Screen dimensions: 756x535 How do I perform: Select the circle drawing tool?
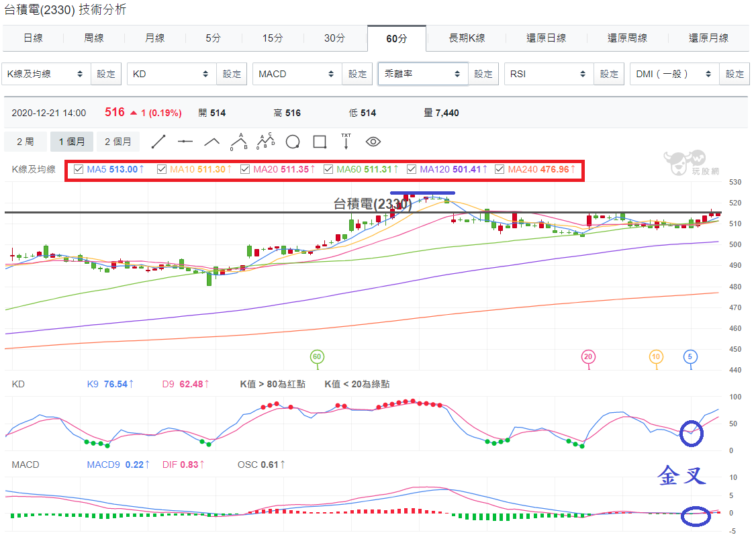click(293, 142)
